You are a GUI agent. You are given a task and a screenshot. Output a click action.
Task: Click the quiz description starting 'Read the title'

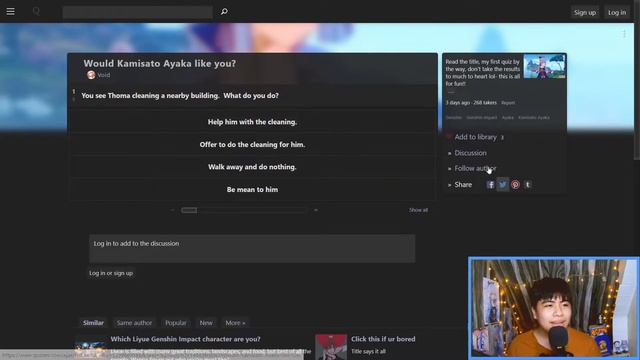point(483,73)
